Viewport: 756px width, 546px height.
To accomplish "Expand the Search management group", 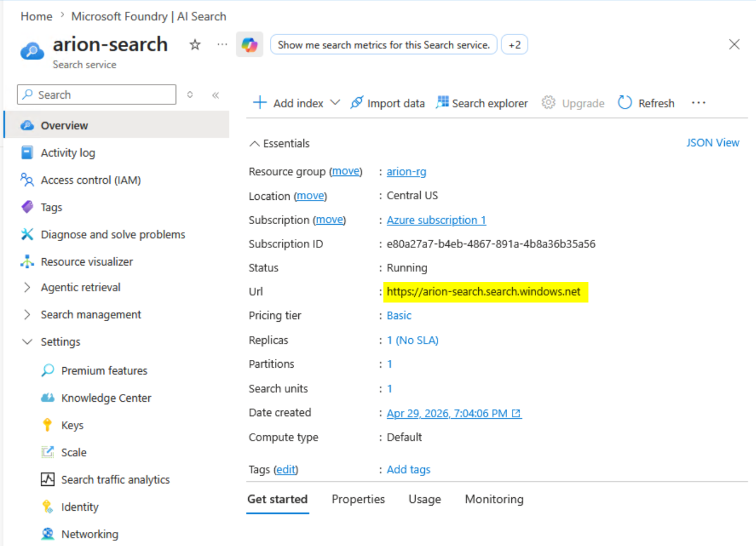I will pyautogui.click(x=27, y=314).
